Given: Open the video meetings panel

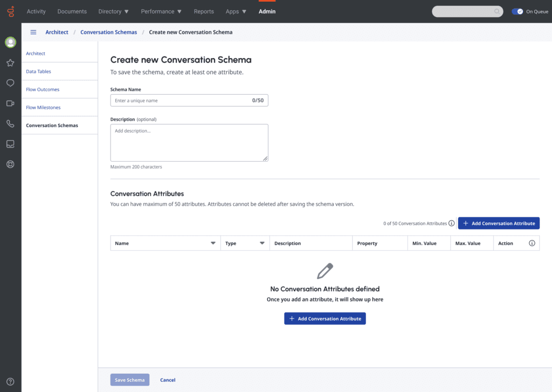Looking at the screenshot, I should (10, 103).
